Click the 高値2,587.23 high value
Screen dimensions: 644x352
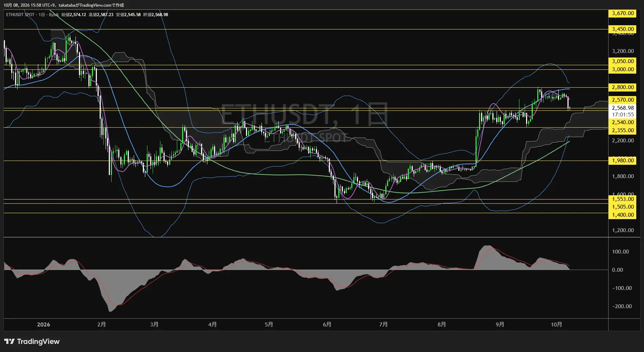(x=101, y=15)
